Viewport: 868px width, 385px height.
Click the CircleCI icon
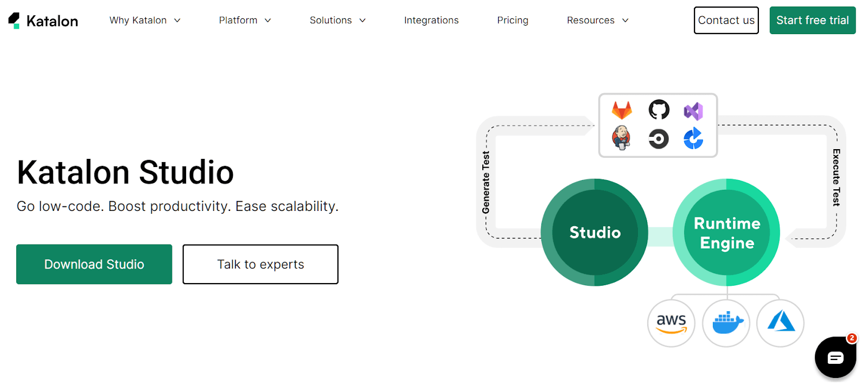[659, 139]
